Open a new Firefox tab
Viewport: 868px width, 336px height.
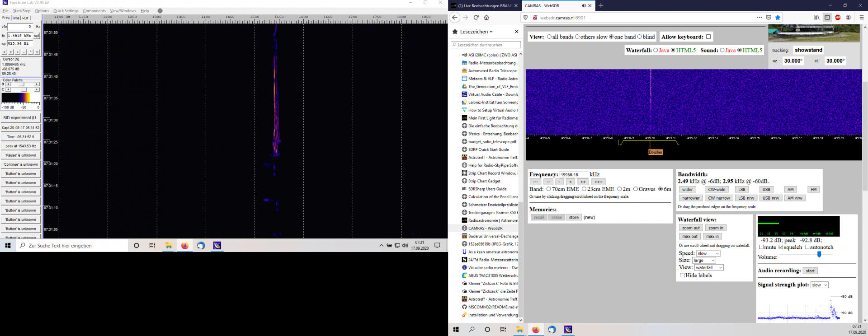(601, 5)
